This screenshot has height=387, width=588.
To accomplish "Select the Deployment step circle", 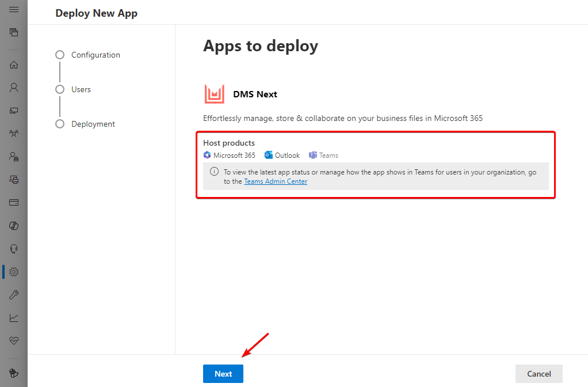I will click(60, 123).
